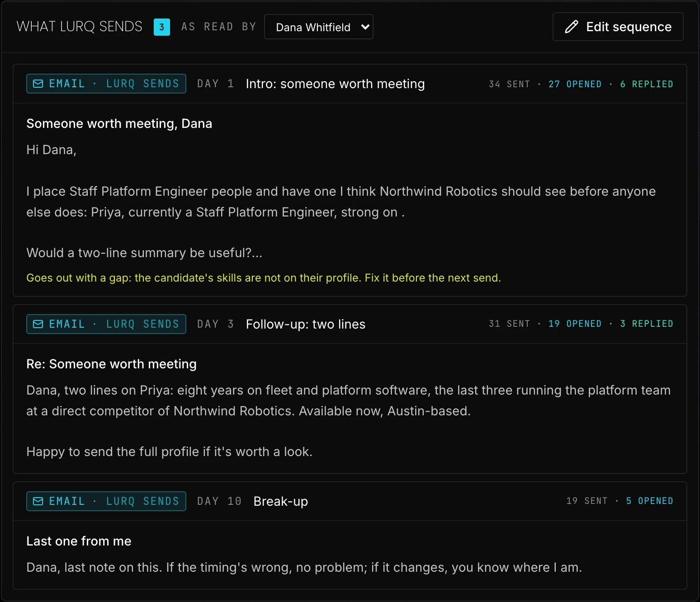Click the '19 SENT' stat on Break-up
The width and height of the screenshot is (700, 602).
pos(587,501)
